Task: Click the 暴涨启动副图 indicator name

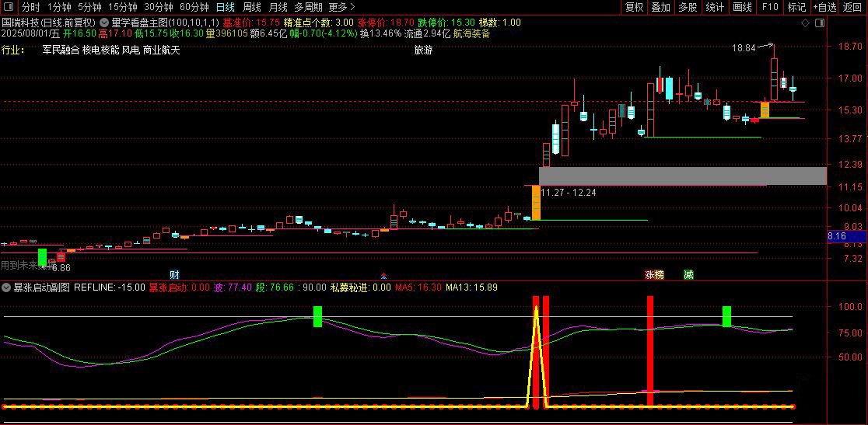Action: click(x=41, y=287)
